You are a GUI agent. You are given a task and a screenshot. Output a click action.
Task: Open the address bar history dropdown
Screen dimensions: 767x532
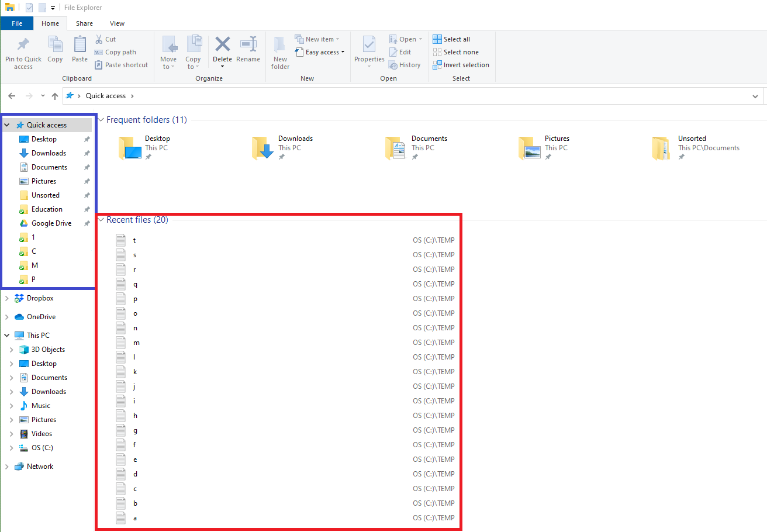tap(755, 96)
